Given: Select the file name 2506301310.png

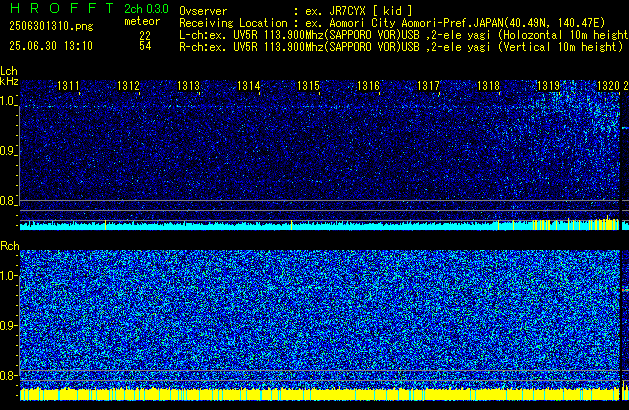Looking at the screenshot, I should point(51,26).
